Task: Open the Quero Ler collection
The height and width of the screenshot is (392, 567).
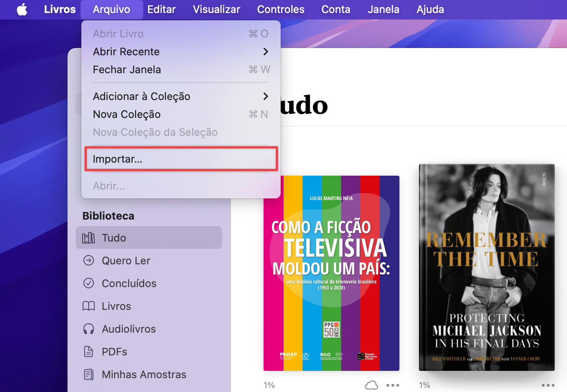Action: pyautogui.click(x=149, y=261)
